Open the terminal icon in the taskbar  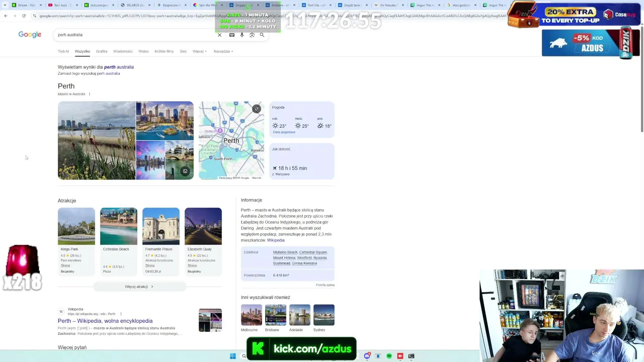point(411,356)
